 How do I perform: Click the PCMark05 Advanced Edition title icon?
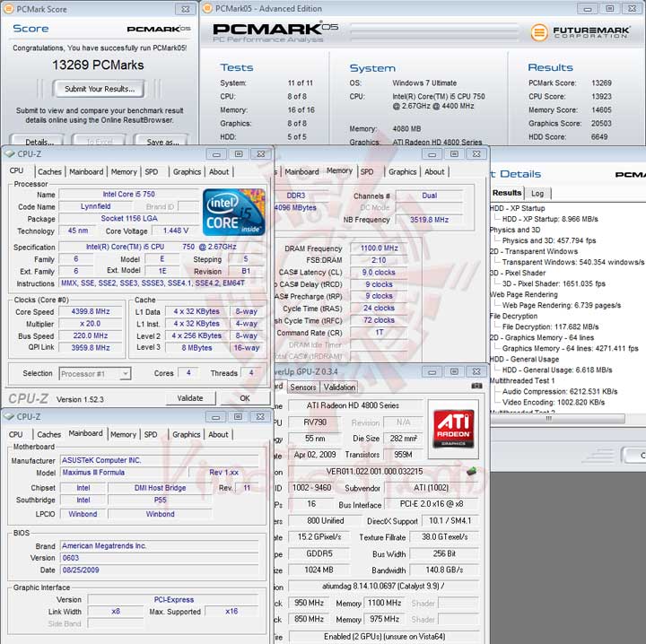pyautogui.click(x=207, y=8)
